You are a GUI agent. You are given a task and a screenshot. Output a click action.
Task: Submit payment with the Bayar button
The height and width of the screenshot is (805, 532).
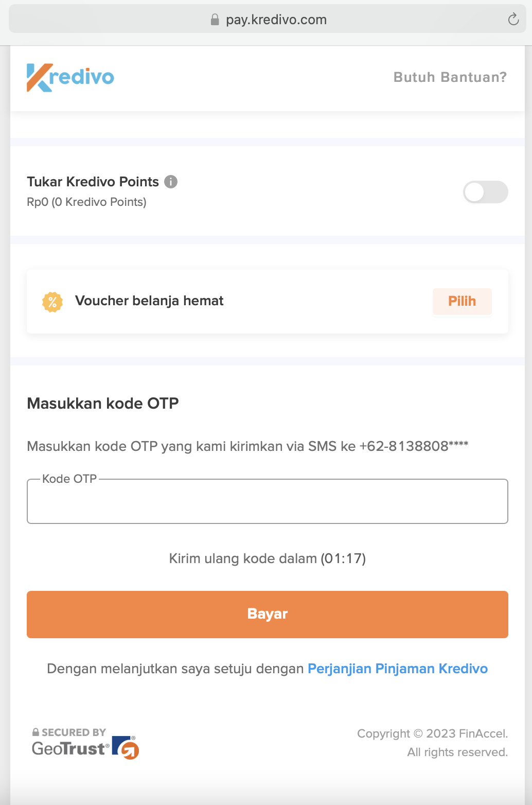click(268, 614)
